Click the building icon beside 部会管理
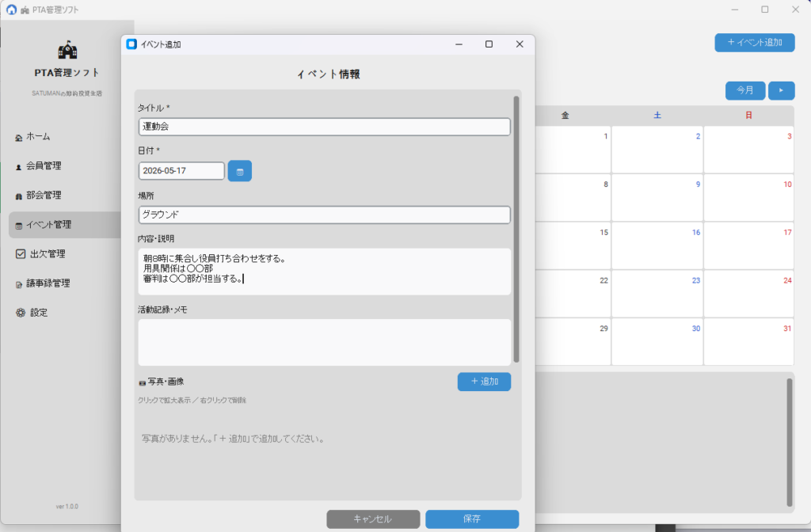The height and width of the screenshot is (532, 811). pos(19,196)
